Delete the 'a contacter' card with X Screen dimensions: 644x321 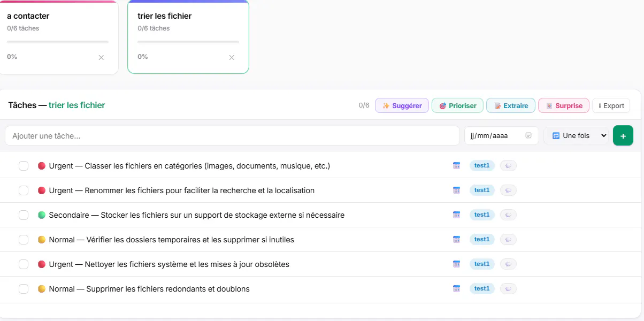101,57
